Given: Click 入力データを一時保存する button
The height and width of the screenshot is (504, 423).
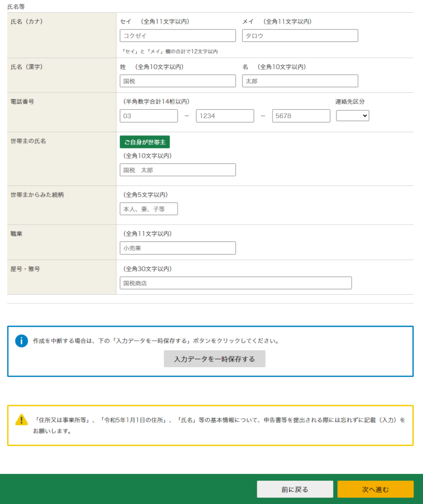Looking at the screenshot, I should 214,359.
